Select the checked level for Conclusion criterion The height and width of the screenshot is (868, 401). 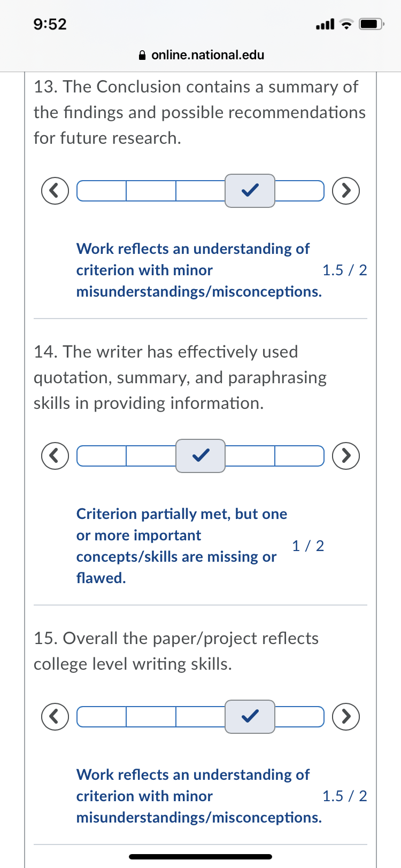click(x=250, y=190)
